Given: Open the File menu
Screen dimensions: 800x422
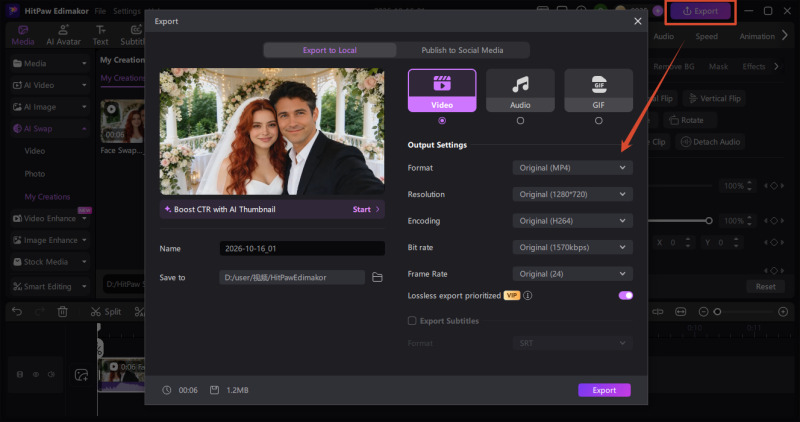Looking at the screenshot, I should click(100, 11).
